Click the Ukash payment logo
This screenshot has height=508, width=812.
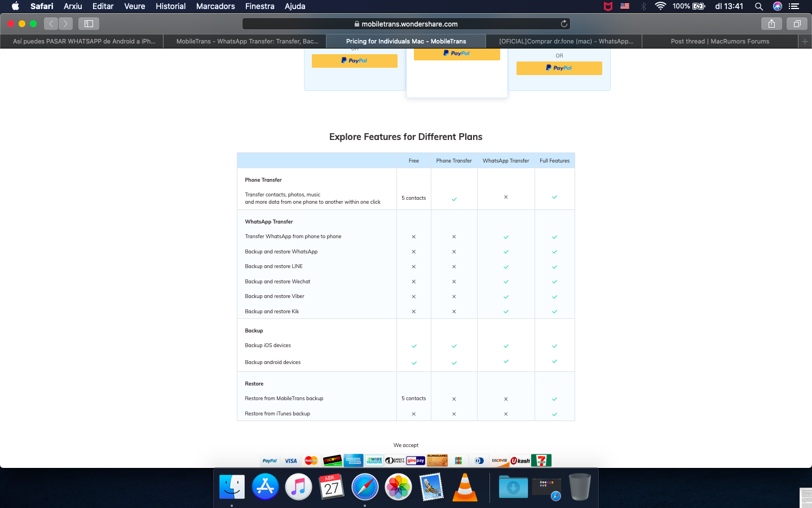tap(520, 461)
